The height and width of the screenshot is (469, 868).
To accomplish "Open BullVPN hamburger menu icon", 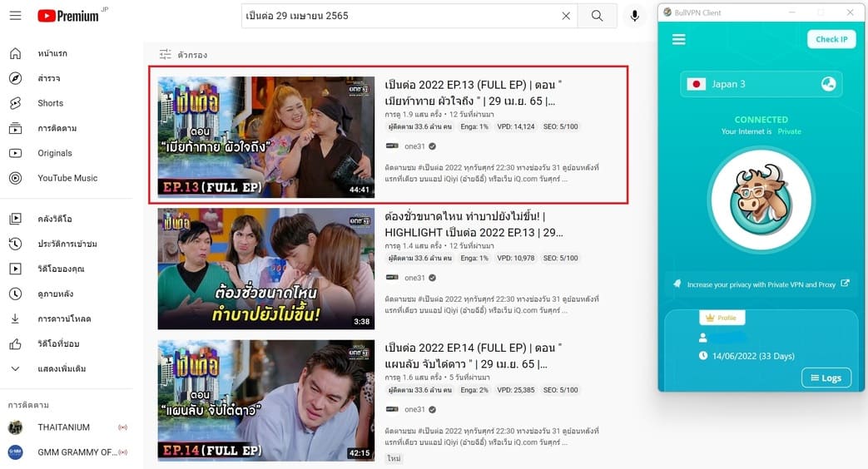I will 679,39.
